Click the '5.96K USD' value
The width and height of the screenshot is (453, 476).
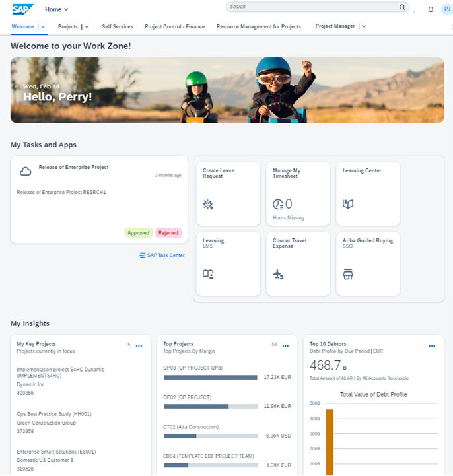tap(279, 436)
